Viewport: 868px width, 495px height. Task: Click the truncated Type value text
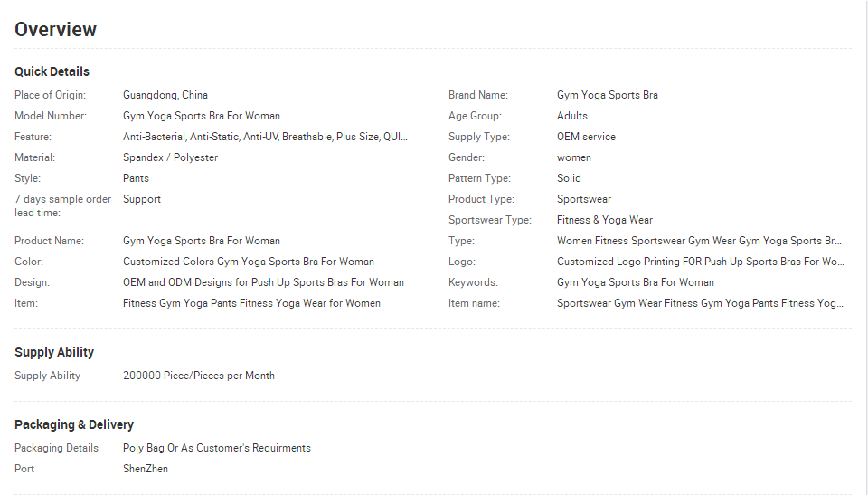699,241
